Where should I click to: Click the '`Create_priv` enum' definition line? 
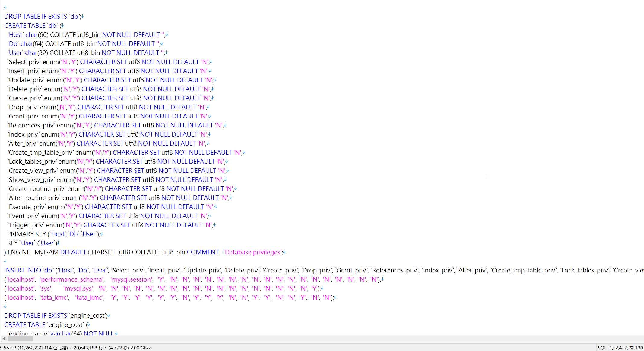[109, 98]
